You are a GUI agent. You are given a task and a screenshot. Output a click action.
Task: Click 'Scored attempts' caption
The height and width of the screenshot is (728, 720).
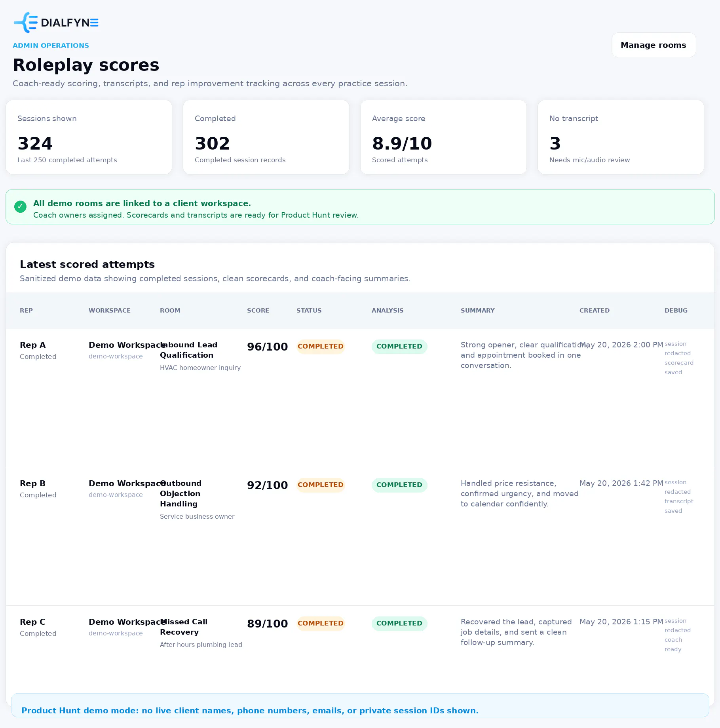click(400, 160)
